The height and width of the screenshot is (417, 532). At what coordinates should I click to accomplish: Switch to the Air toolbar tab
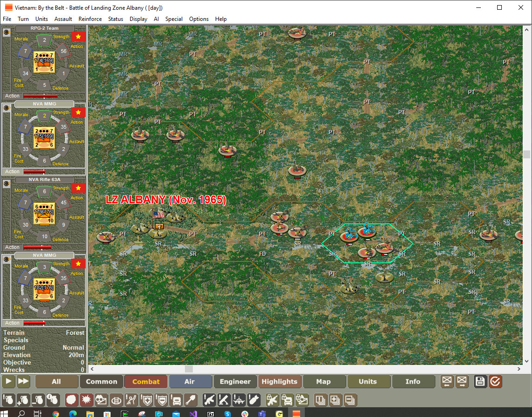[x=190, y=381]
